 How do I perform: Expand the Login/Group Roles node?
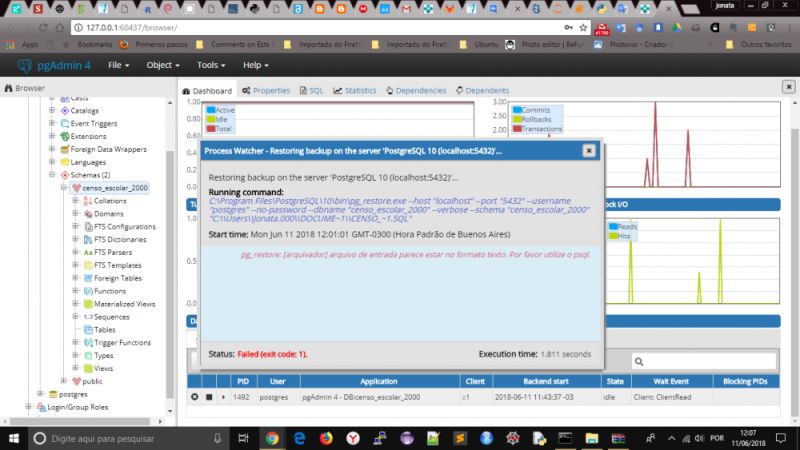[x=29, y=407]
